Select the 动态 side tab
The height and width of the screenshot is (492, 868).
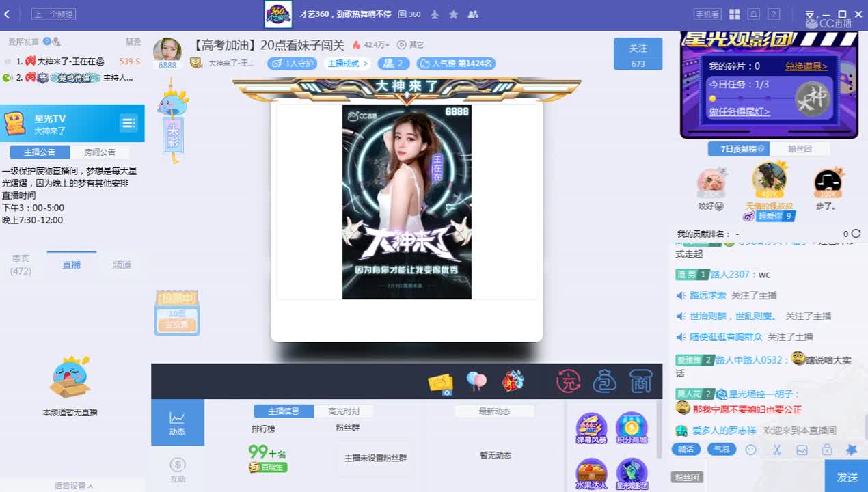(178, 422)
